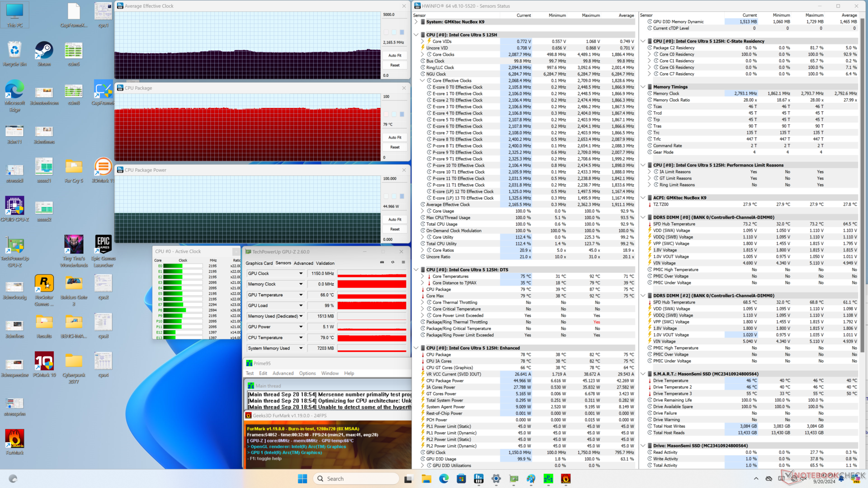The width and height of the screenshot is (868, 488).
Task: Collapse CPU Intel Core Ultra 5 125H section
Action: [416, 35]
